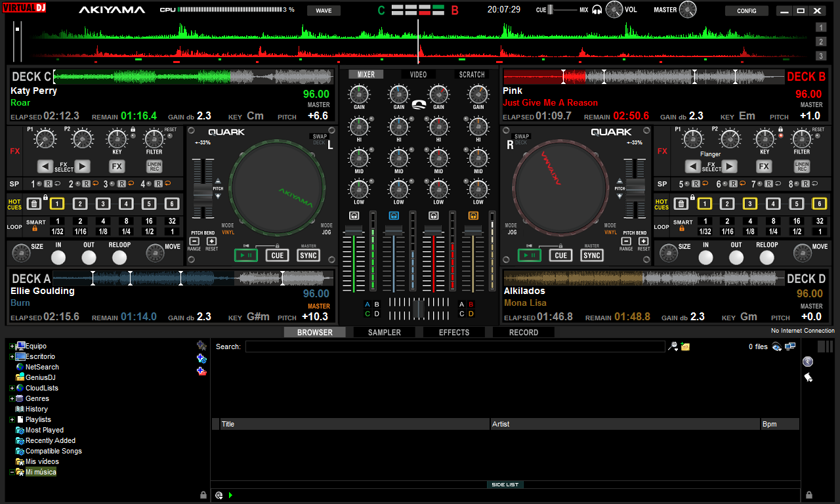Switch to the RECORD tab
Screen dimensions: 840x504
point(524,332)
